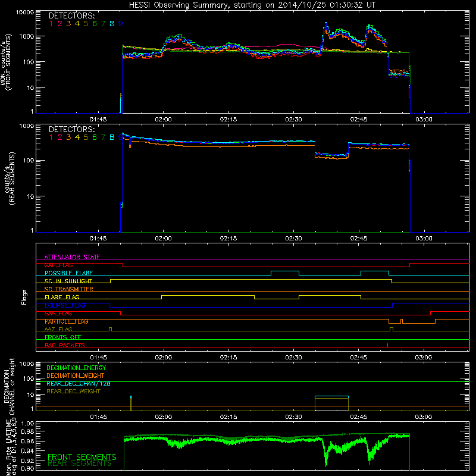Viewport: 476px width, 476px height.
Task: Click the ECLIPSE_FLAG label
Action: [65, 305]
